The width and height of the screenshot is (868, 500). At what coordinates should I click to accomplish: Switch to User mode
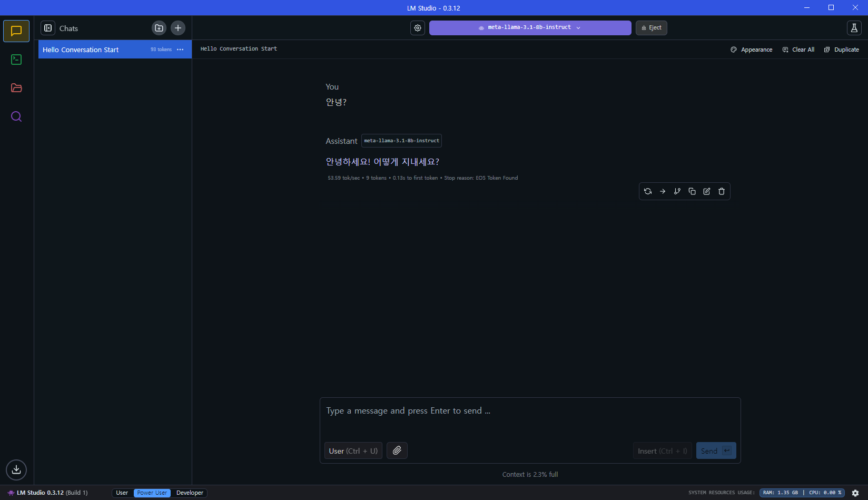tap(122, 493)
